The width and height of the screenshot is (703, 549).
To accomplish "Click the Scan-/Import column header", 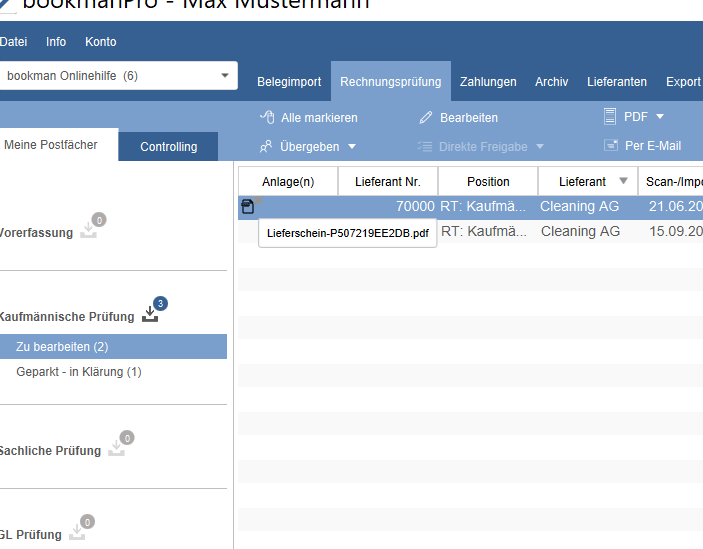I will 671,182.
